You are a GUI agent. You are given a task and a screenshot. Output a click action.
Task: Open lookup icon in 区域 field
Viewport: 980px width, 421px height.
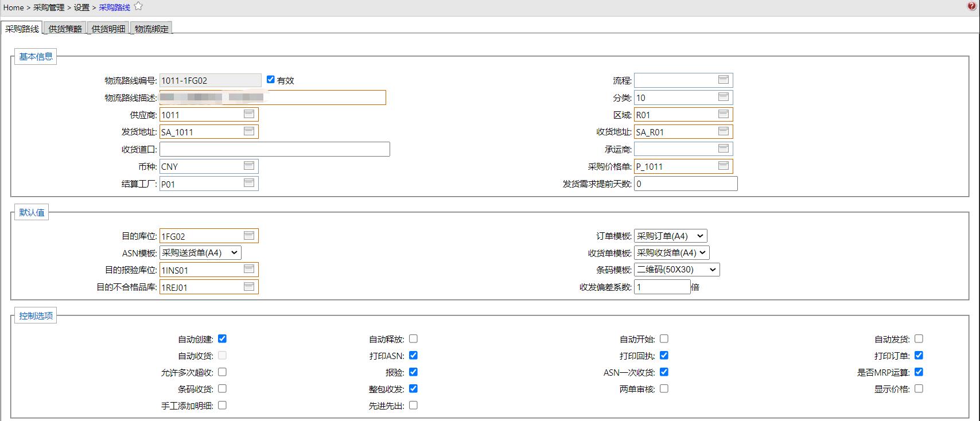pyautogui.click(x=724, y=114)
